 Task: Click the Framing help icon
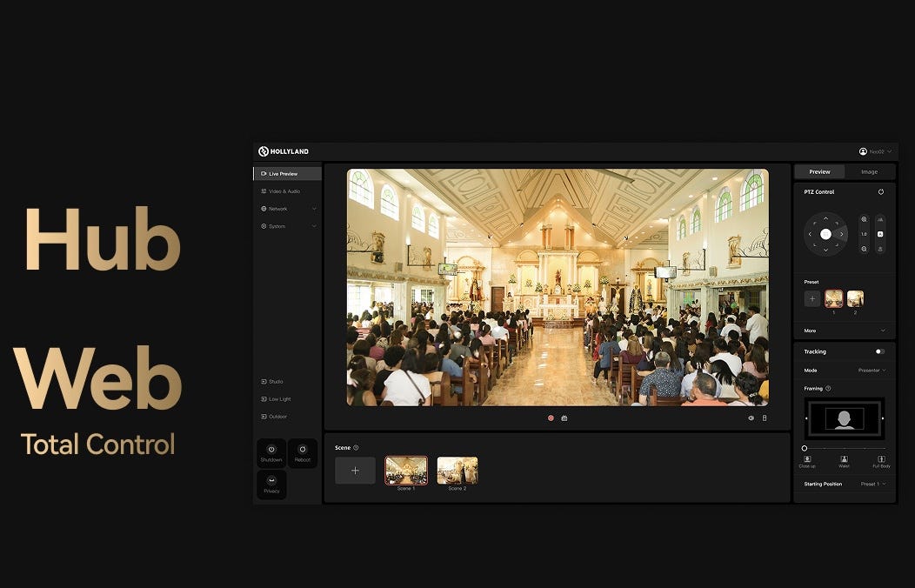coord(828,389)
